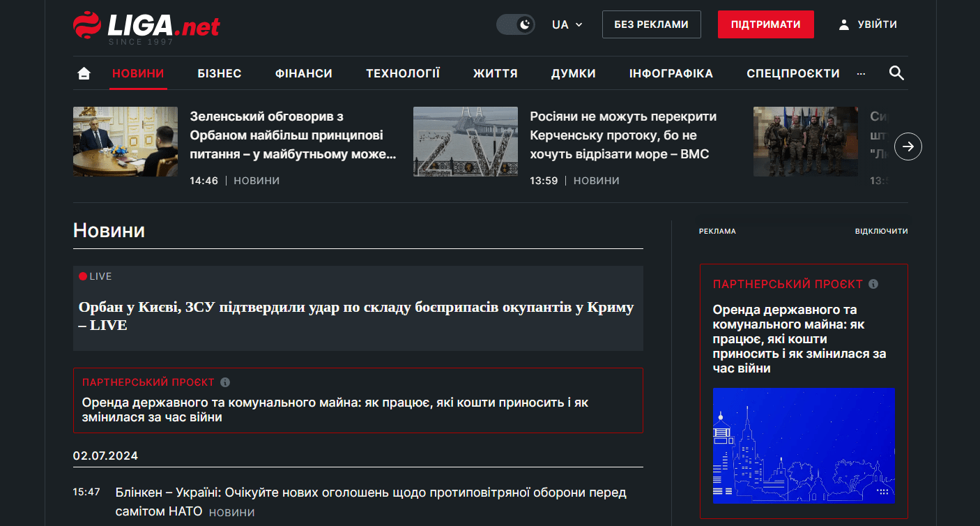Advance the news carousel with right arrow

click(908, 146)
